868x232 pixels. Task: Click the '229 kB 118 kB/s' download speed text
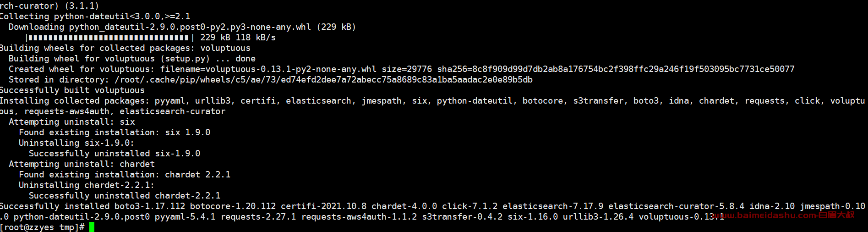coord(238,38)
